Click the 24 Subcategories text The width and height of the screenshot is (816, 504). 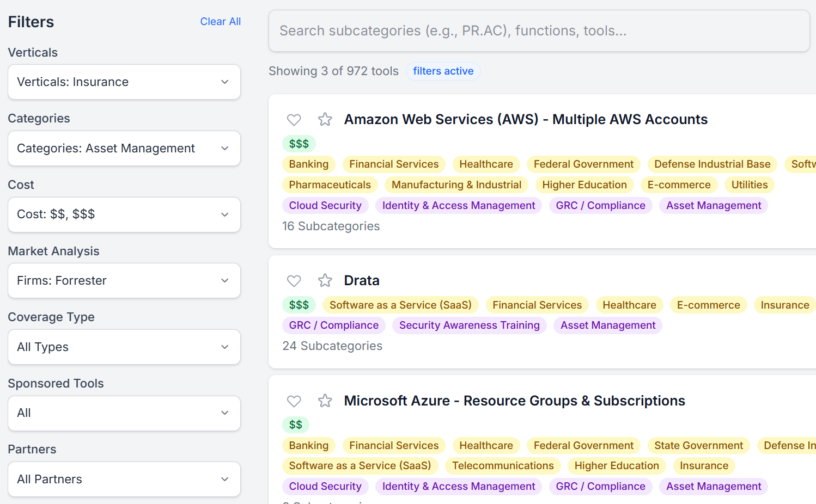(x=332, y=346)
